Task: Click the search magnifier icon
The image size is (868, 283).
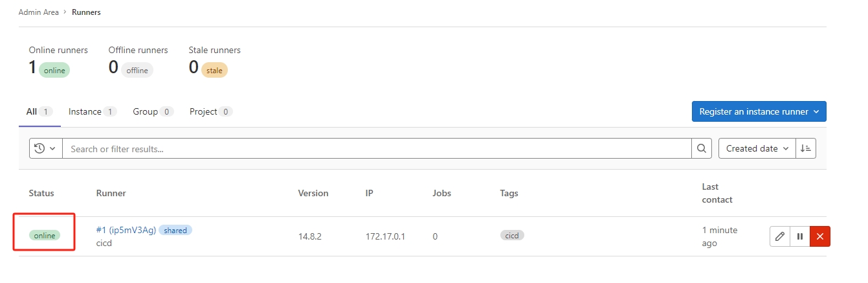Action: (x=702, y=148)
